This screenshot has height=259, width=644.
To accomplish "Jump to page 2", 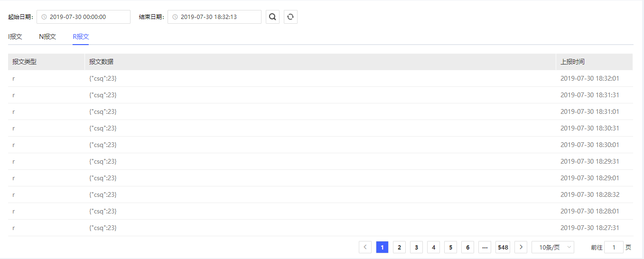I will (399, 247).
